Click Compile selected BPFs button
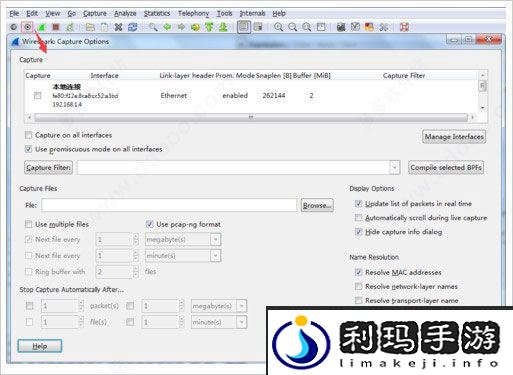The image size is (513, 375). click(x=446, y=167)
